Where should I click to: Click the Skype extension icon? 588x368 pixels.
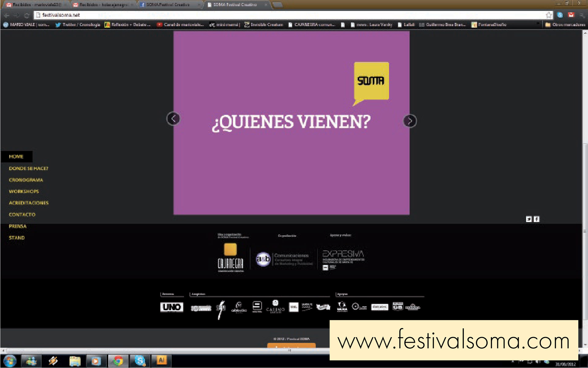point(560,15)
